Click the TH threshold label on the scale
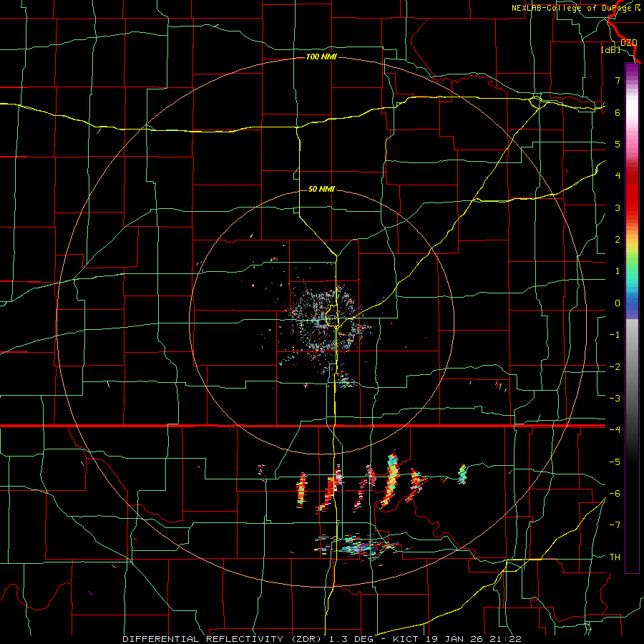644x644 pixels. coord(615,557)
